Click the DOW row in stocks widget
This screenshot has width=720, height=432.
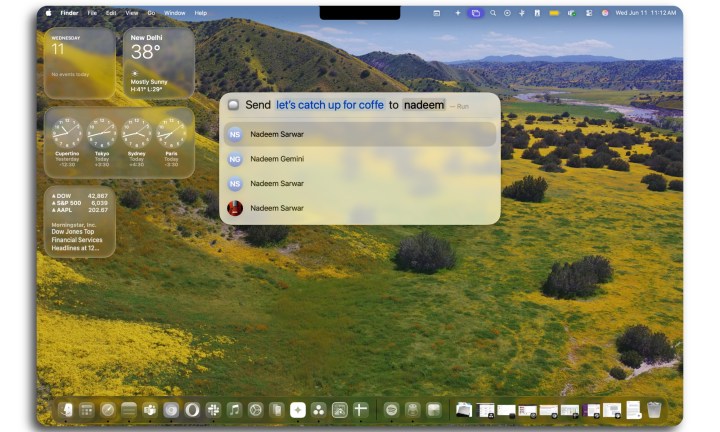80,196
